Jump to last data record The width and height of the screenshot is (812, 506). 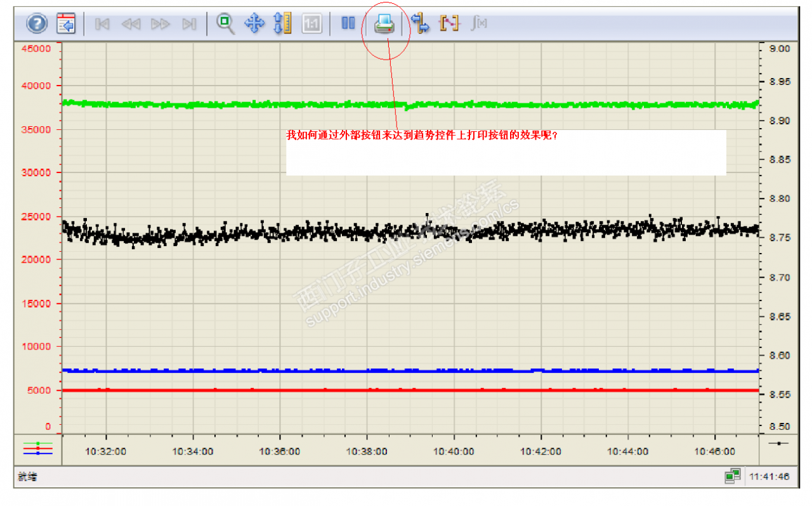[x=188, y=24]
